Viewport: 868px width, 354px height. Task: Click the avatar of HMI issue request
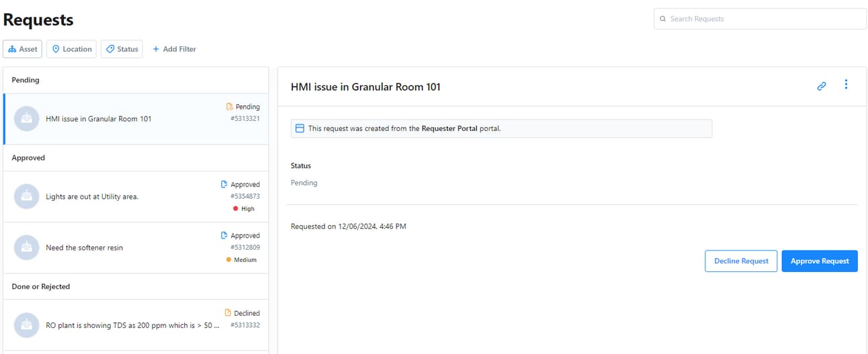pos(26,119)
